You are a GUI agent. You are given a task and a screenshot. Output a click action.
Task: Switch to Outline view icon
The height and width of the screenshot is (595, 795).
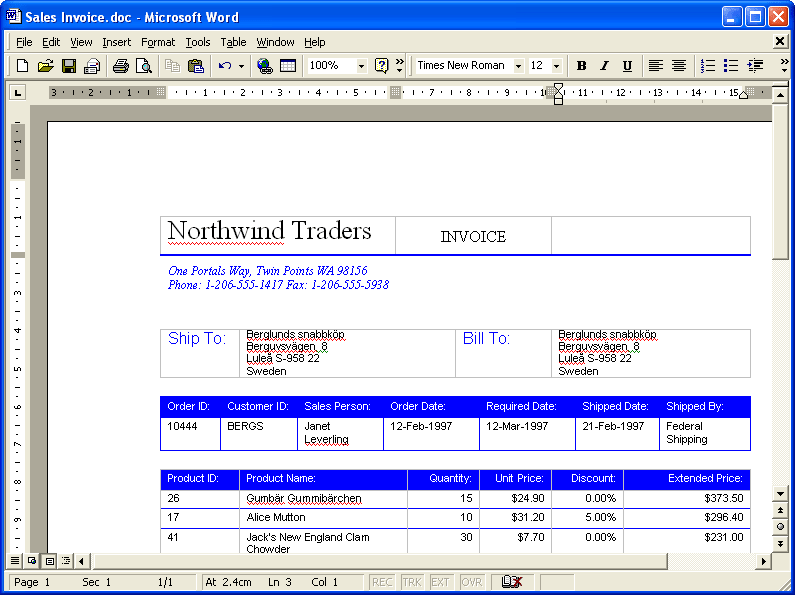click(x=66, y=561)
